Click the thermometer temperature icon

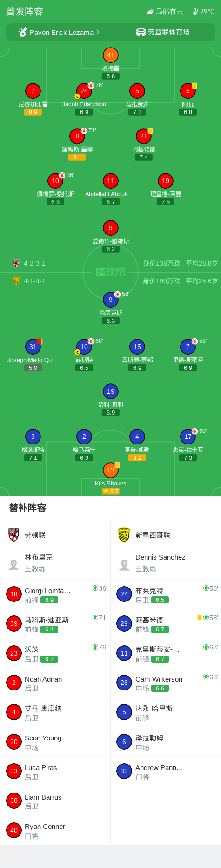tap(195, 12)
